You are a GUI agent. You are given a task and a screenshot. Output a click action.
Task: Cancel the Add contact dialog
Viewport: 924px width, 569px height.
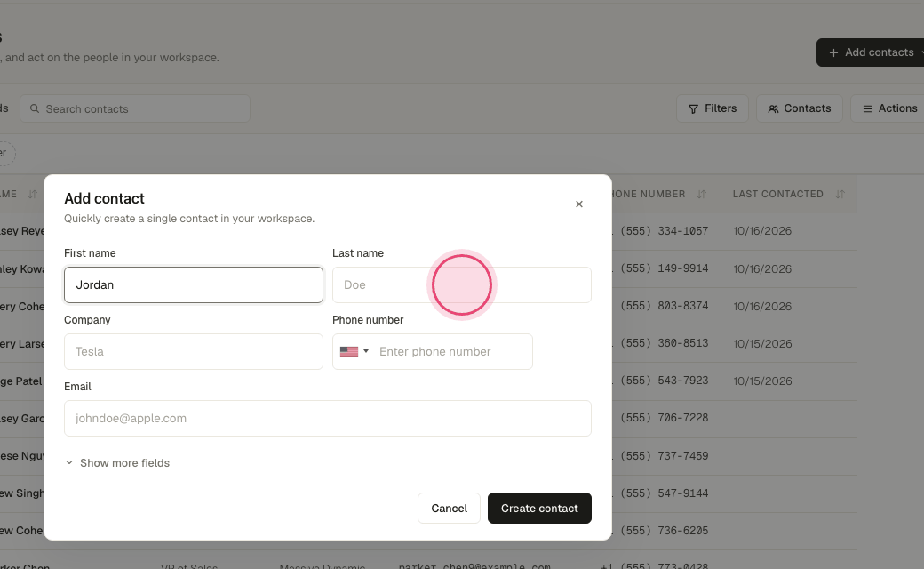point(449,509)
